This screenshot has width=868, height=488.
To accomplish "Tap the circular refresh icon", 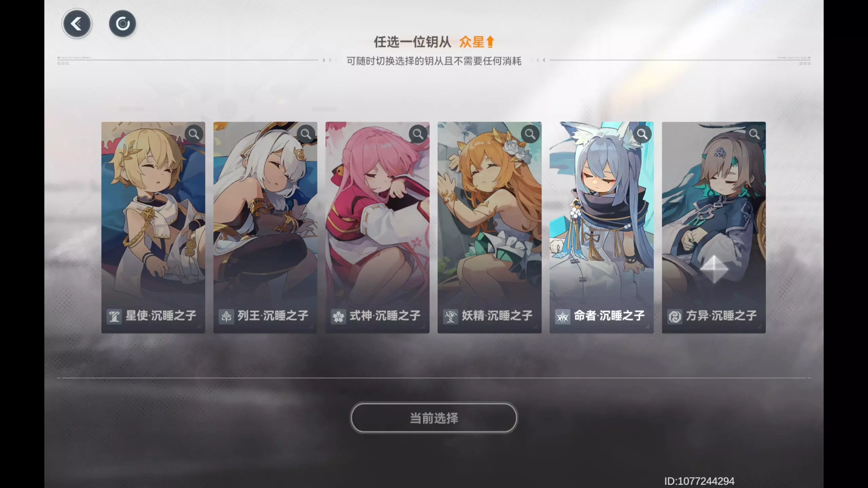I will (122, 24).
